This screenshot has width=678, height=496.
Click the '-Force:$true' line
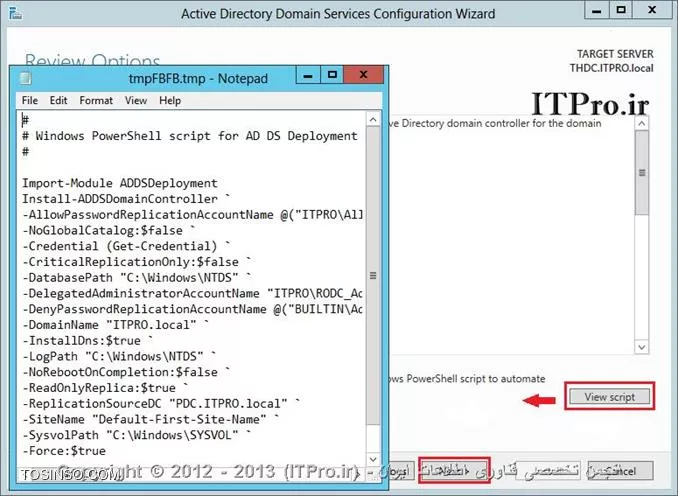click(64, 451)
